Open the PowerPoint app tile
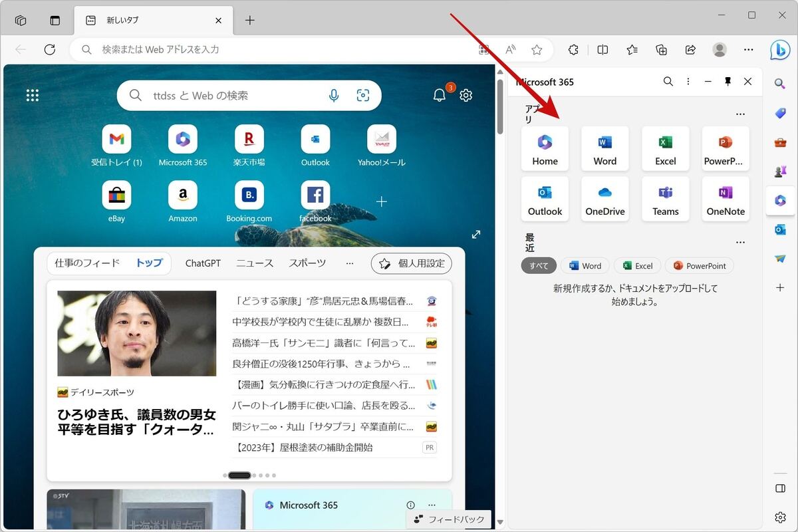 tap(725, 148)
